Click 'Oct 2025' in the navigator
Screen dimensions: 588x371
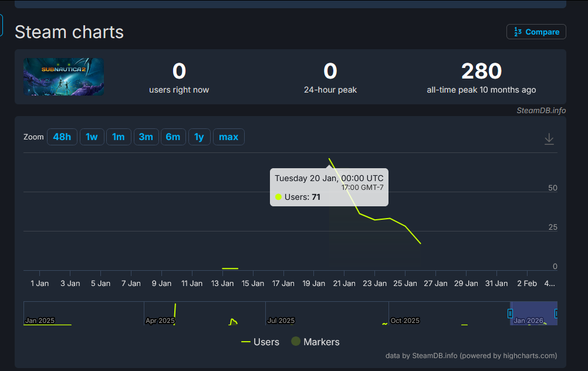point(405,321)
